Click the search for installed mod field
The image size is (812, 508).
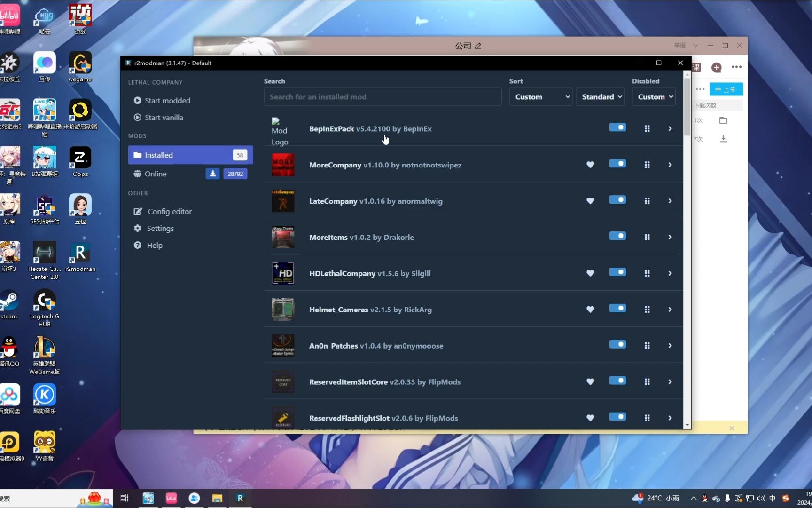point(383,97)
